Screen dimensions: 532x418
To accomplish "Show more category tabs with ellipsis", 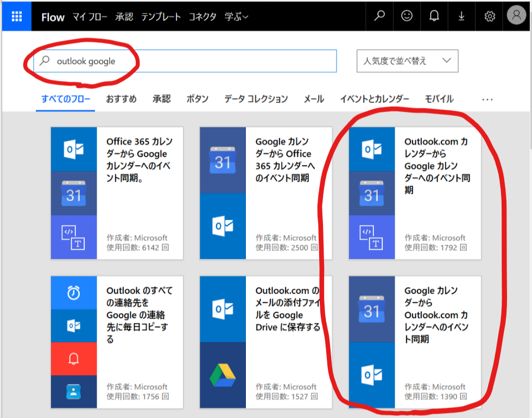I will point(487,100).
